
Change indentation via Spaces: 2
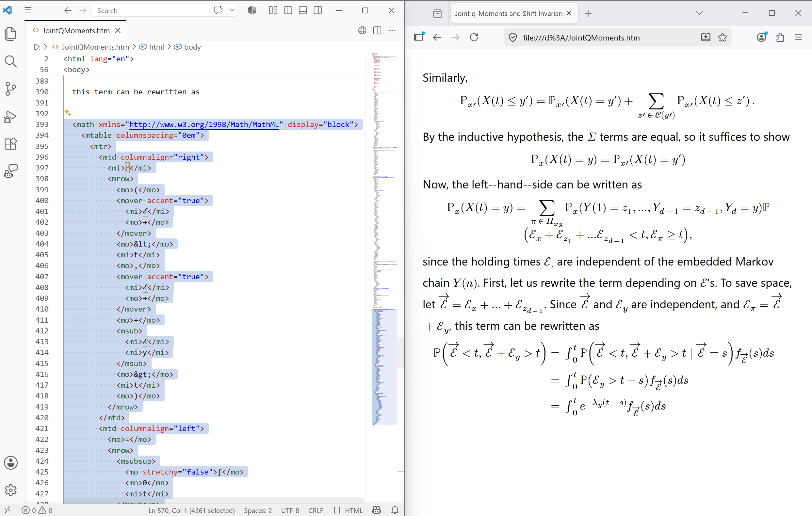[x=258, y=510]
